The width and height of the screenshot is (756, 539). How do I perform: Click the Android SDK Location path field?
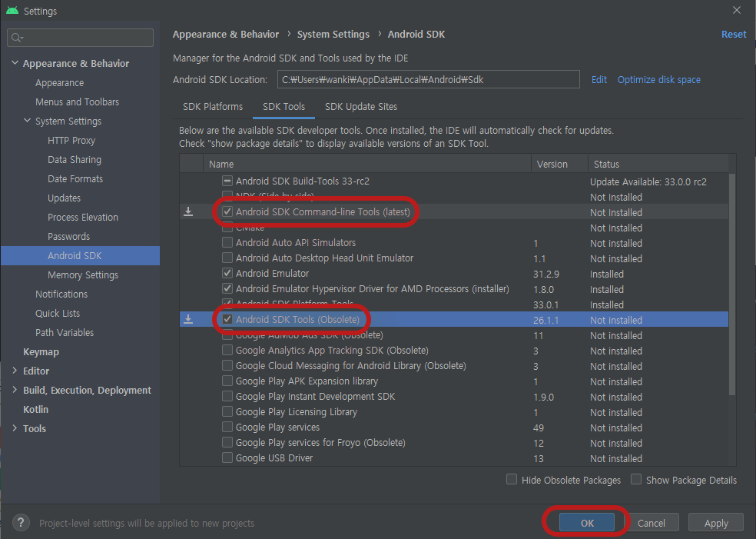(428, 80)
